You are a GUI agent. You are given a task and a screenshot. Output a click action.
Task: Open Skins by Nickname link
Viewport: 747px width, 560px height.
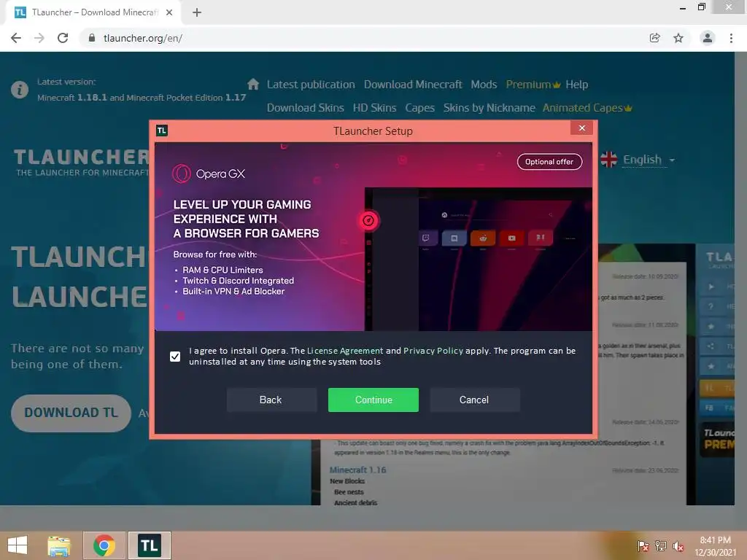(x=489, y=108)
